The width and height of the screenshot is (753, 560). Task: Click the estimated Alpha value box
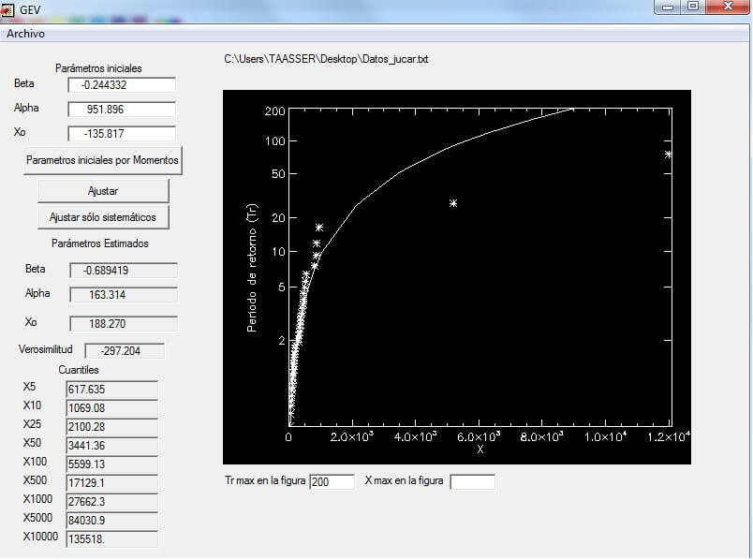tap(123, 295)
